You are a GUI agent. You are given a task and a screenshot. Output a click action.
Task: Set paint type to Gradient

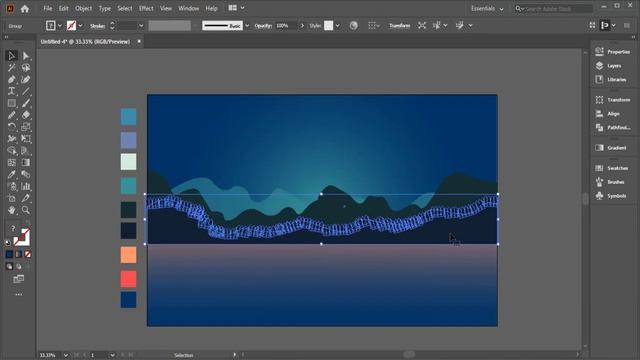click(x=18, y=254)
